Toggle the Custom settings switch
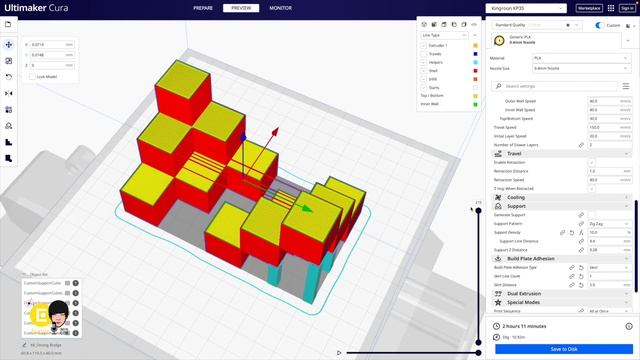 599,25
